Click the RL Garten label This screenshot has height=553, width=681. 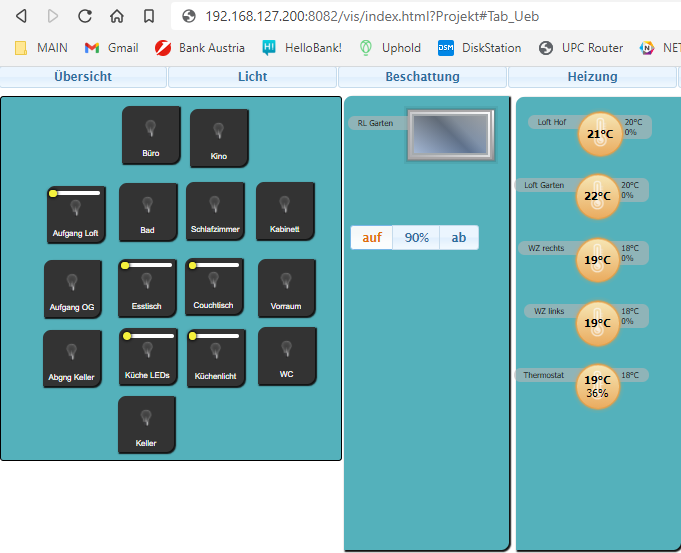(375, 123)
